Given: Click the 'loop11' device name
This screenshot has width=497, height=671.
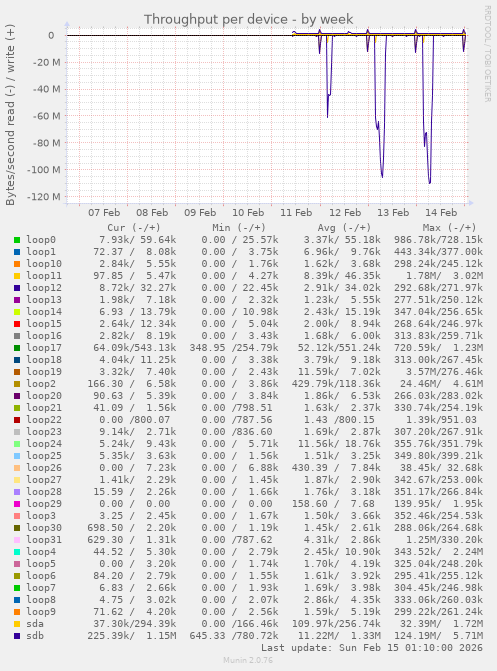Looking at the screenshot, I should (x=44, y=276).
